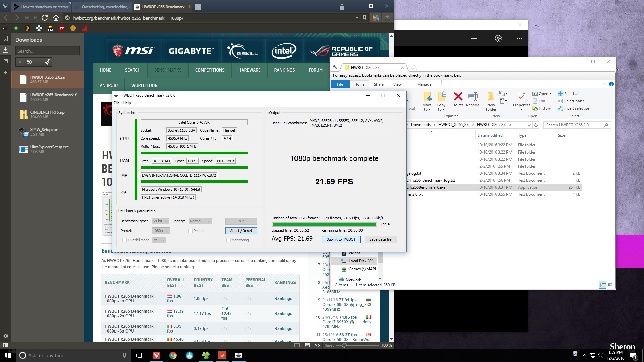644x362 pixels.
Task: Open the Benchmark type 64-bit dropdown
Action: (x=160, y=221)
